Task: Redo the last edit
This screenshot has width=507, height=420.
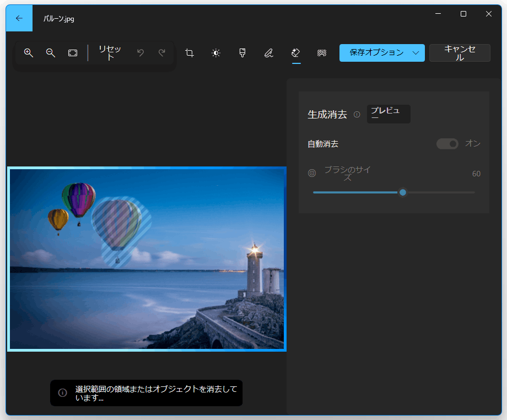Action: [x=162, y=53]
